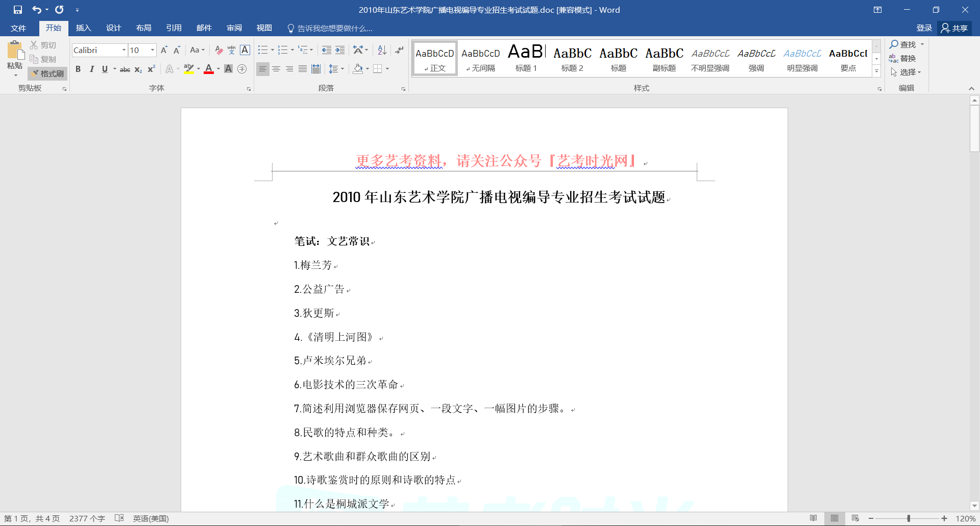980x526 pixels.
Task: Open the font size dropdown
Action: [152, 50]
